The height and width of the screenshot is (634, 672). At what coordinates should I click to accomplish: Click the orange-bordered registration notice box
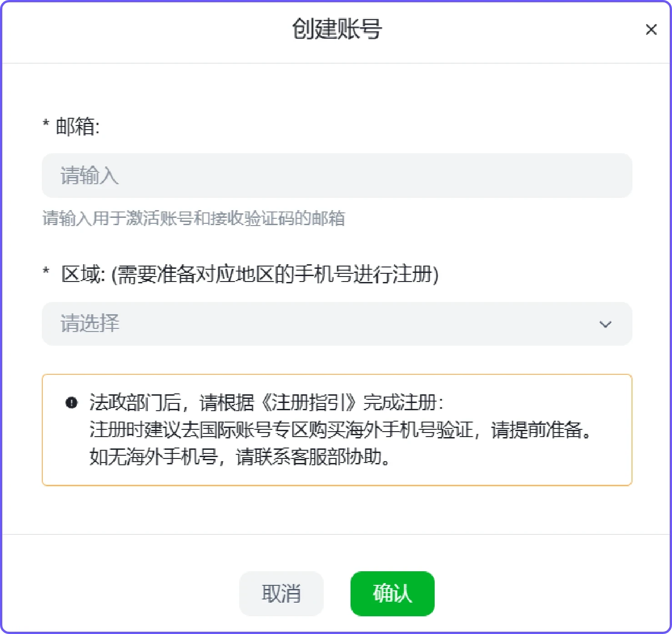point(337,430)
